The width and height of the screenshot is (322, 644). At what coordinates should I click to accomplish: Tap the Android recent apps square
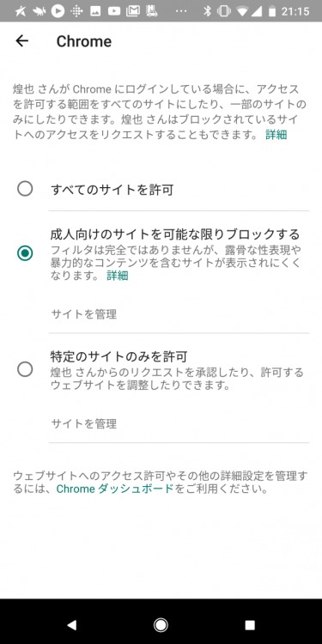[250, 625]
